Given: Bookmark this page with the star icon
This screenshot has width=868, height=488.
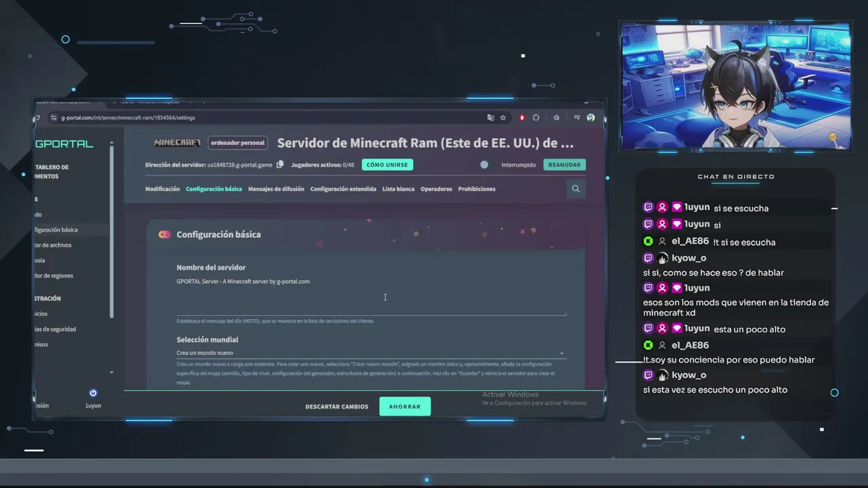Looking at the screenshot, I should click(503, 117).
